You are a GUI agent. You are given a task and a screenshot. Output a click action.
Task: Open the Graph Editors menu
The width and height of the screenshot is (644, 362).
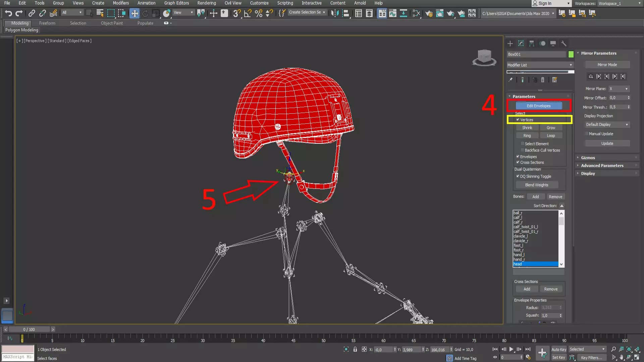click(176, 3)
